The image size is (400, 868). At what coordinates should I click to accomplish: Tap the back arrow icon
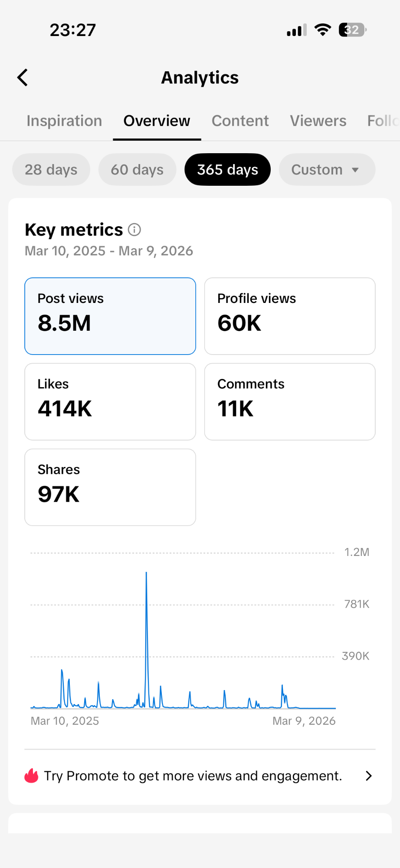23,78
